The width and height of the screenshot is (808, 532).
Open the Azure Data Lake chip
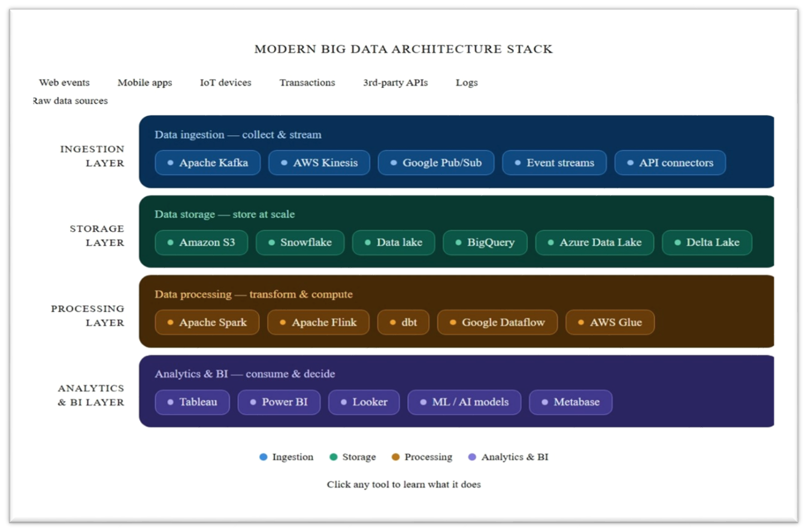coord(594,242)
